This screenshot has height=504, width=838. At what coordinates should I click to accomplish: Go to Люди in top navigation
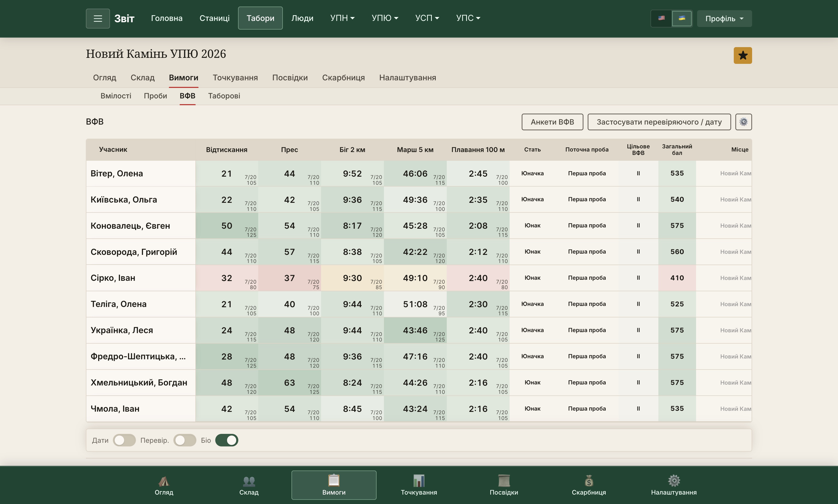tap(302, 18)
